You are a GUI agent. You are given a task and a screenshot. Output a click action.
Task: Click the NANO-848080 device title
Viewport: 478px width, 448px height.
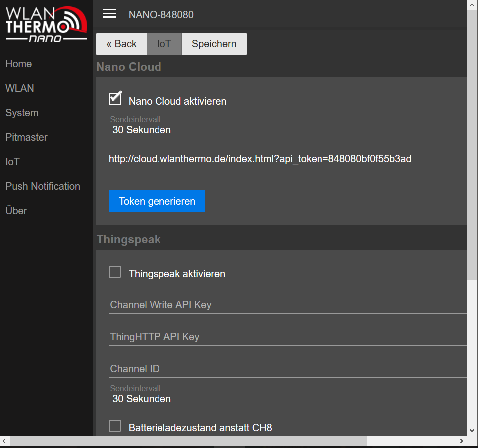(161, 14)
